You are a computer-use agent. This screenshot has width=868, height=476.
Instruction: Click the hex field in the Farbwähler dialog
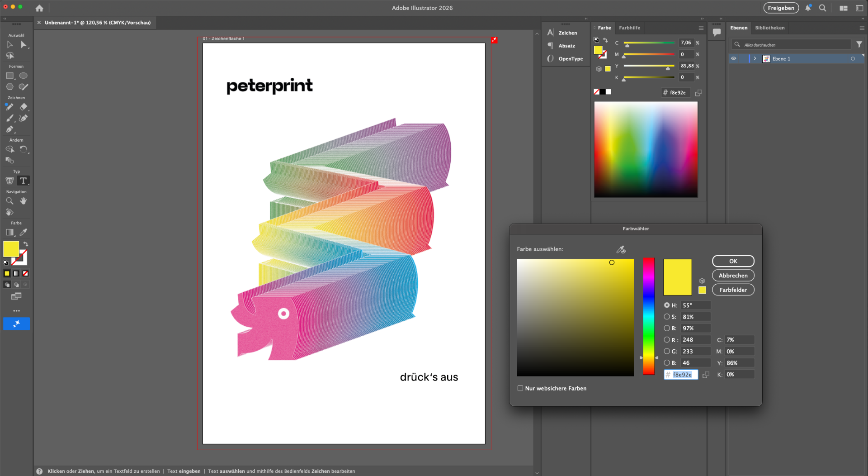click(x=681, y=375)
